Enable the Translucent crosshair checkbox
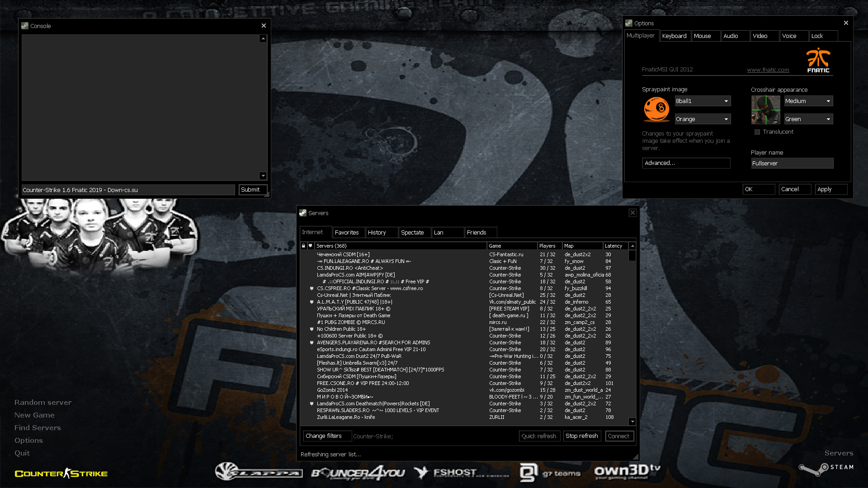This screenshot has height=488, width=868. (757, 132)
